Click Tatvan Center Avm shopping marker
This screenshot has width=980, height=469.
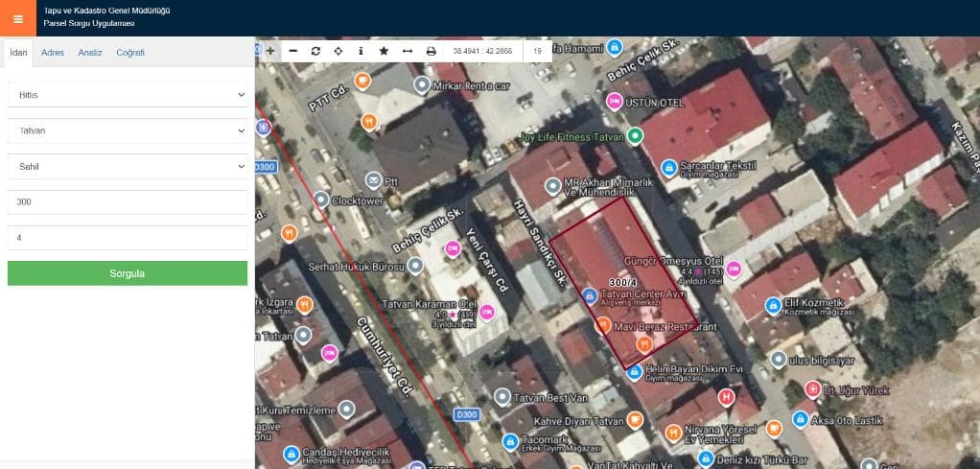tap(590, 295)
